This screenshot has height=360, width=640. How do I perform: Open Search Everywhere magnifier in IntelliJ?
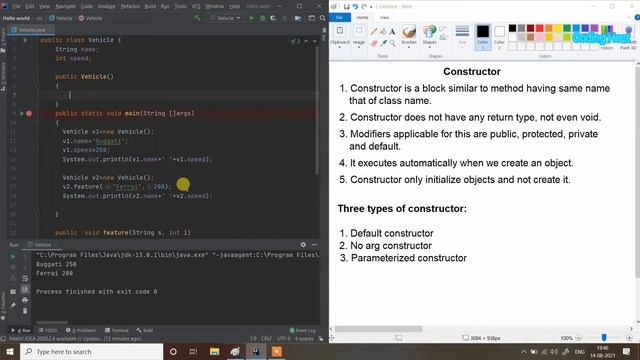[x=322, y=18]
